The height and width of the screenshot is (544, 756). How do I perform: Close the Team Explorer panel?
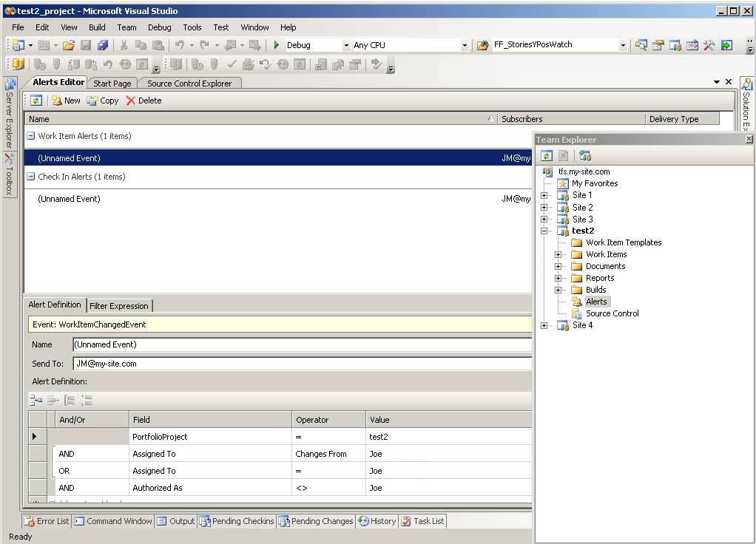pyautogui.click(x=749, y=139)
